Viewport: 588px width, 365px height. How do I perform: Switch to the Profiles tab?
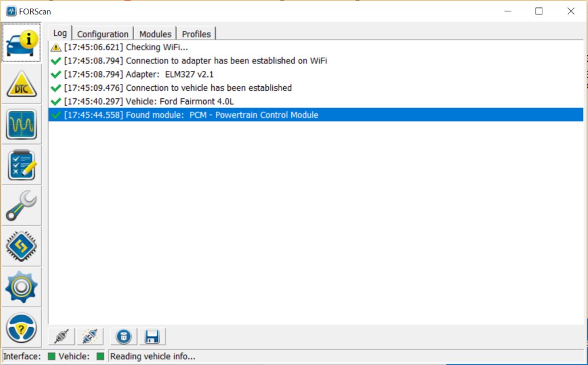click(x=196, y=34)
